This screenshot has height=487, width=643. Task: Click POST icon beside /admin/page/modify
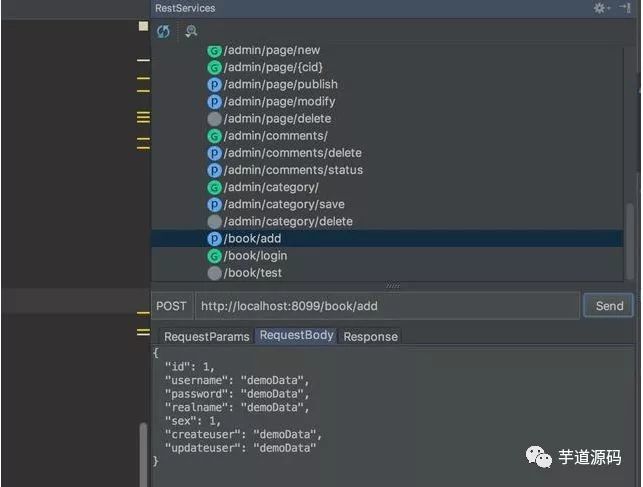pos(214,102)
